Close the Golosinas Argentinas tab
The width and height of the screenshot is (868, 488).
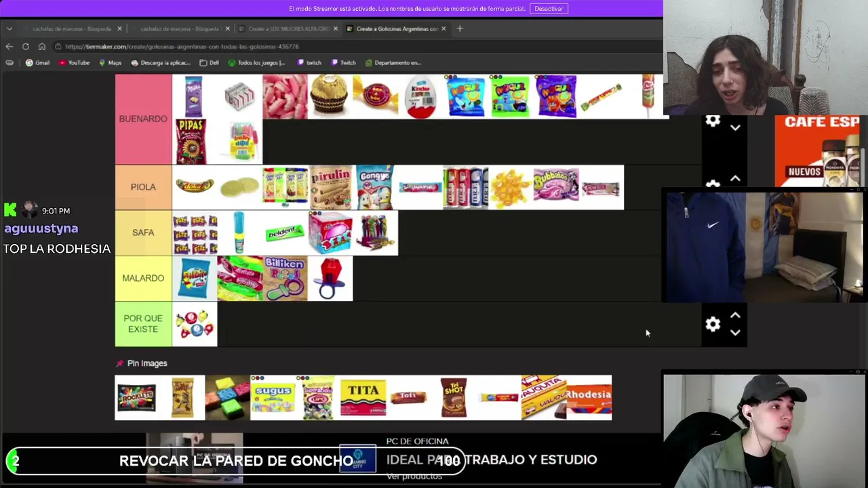pos(443,28)
